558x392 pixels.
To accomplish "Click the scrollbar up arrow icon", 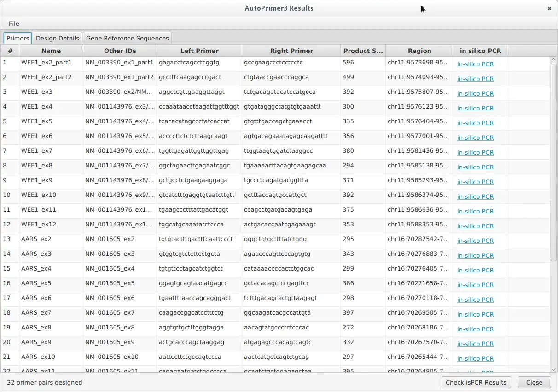I will point(554,58).
